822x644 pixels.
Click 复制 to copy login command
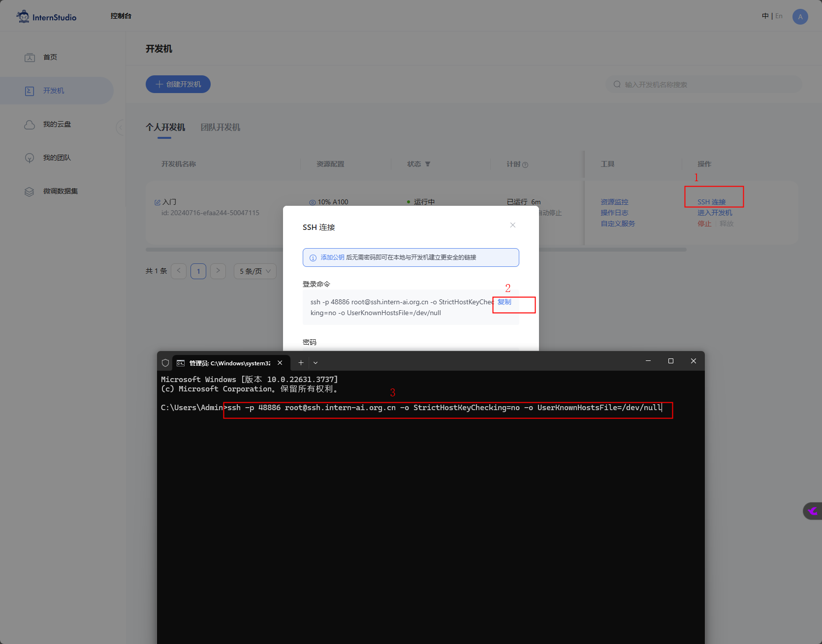tap(504, 302)
